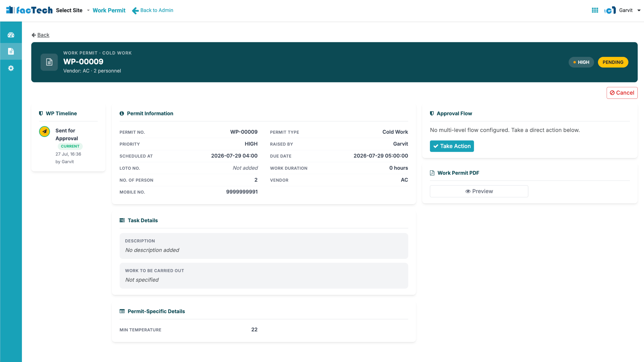Click the info icon beside Permit Information
The image size is (644, 362).
coord(122,113)
